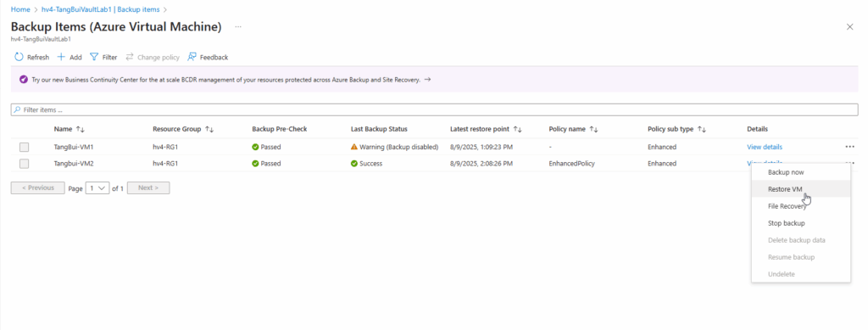Screen dimensions: 868x330
Task: Click the Refresh icon in the toolbar
Action: (19, 57)
